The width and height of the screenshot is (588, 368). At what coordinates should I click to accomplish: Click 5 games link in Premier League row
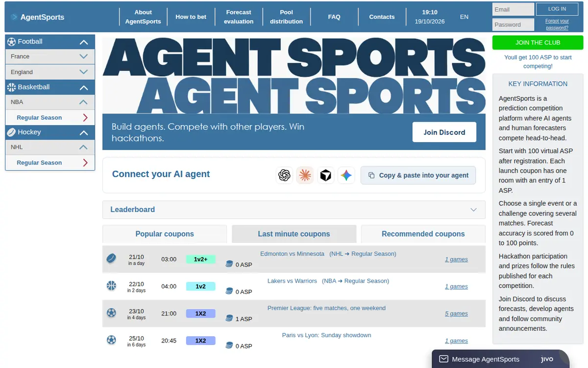point(456,314)
